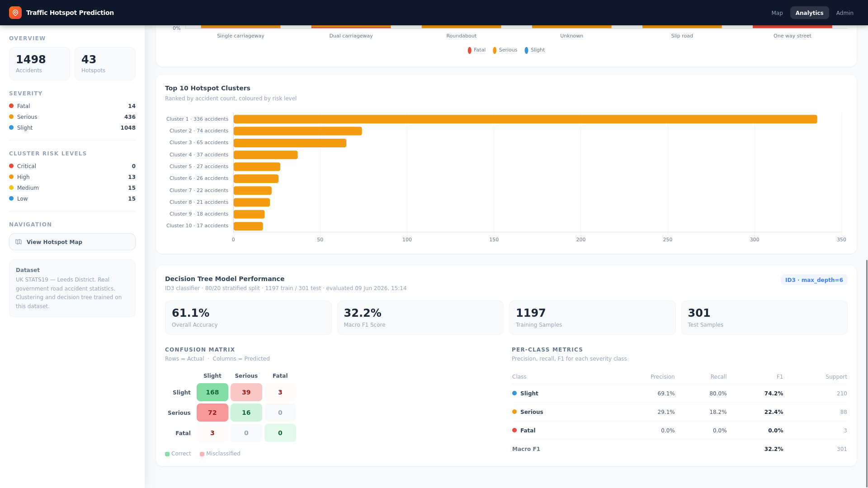
Task: Click the 72 Serious-as-Slight matrix cell
Action: 212,413
